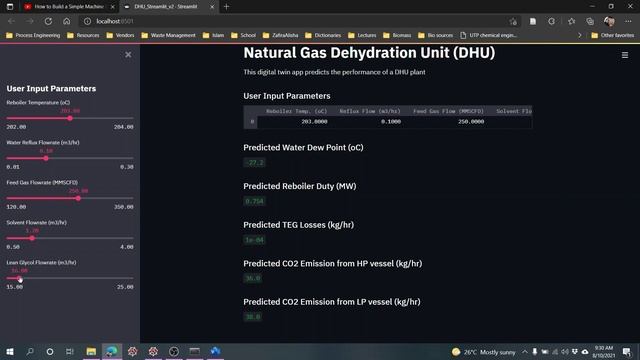Open the Dictionaries bookmarks folder
Screen dimensions: 640x360
323,36
